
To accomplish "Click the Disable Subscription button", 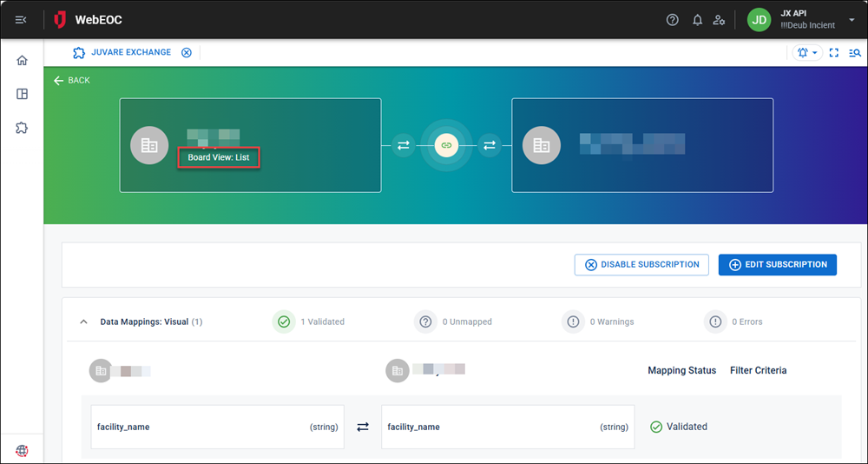I will [x=641, y=264].
